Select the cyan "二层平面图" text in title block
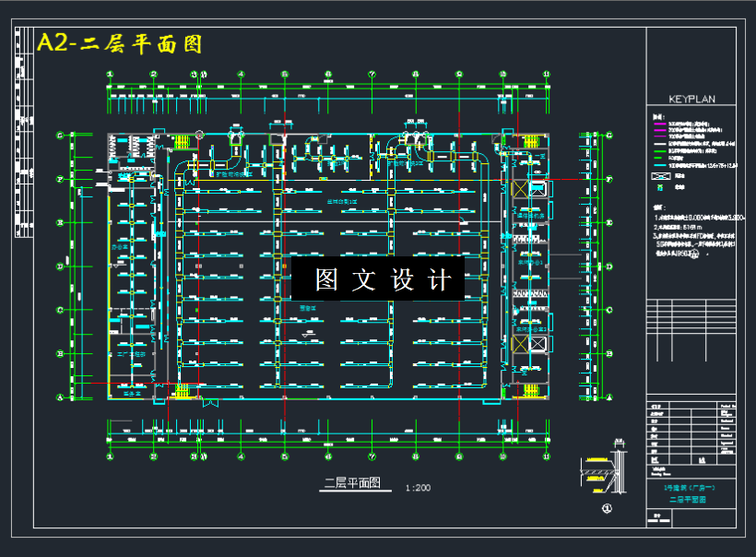Screen dimensions: 756x557 pyautogui.click(x=688, y=500)
